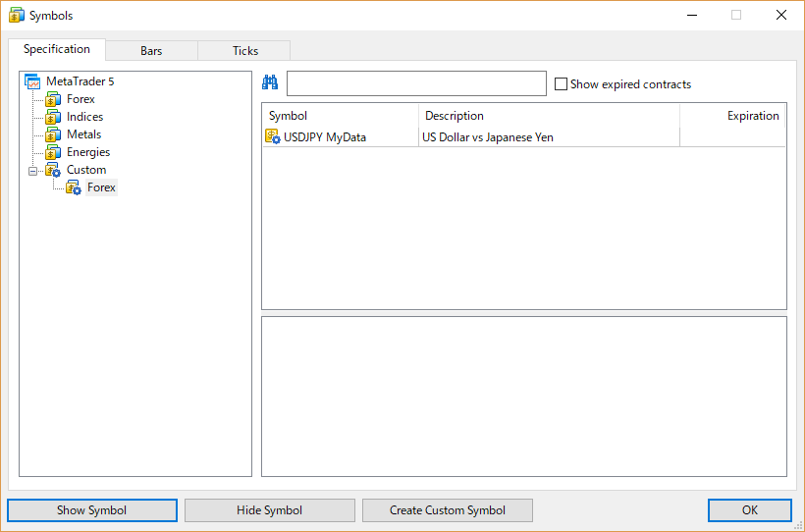The width and height of the screenshot is (805, 532).
Task: Select the top-level Forex group
Action: (x=80, y=99)
